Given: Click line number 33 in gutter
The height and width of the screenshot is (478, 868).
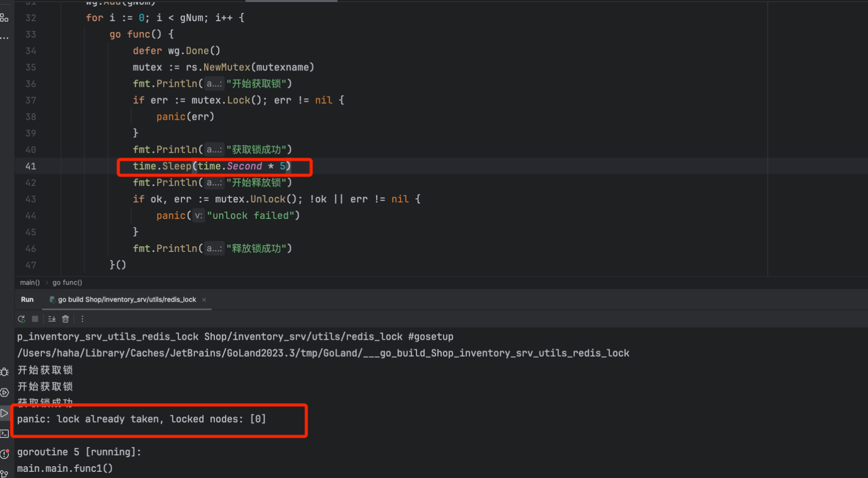Looking at the screenshot, I should (x=31, y=34).
